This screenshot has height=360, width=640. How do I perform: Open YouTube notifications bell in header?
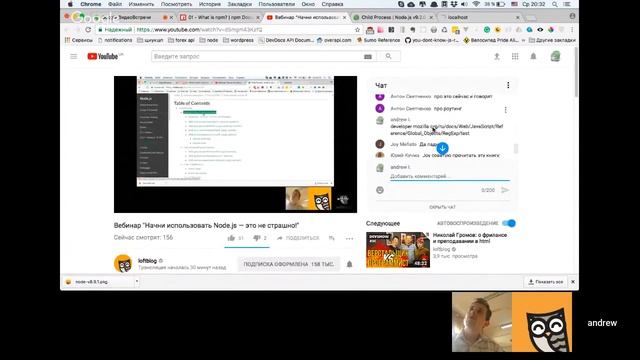[x=533, y=57]
